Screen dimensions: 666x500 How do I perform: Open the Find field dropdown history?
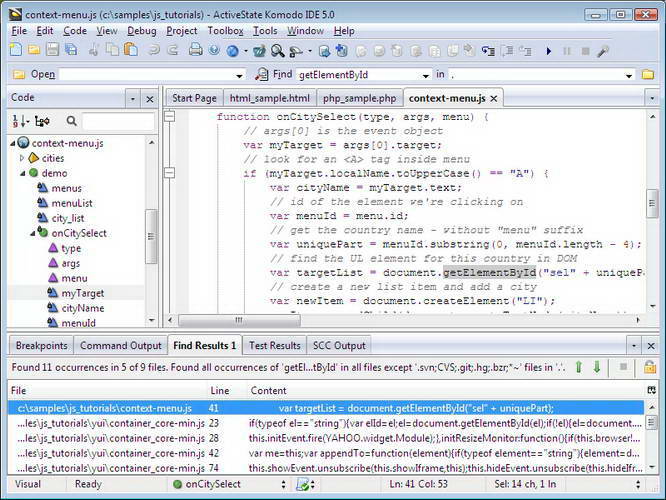425,75
